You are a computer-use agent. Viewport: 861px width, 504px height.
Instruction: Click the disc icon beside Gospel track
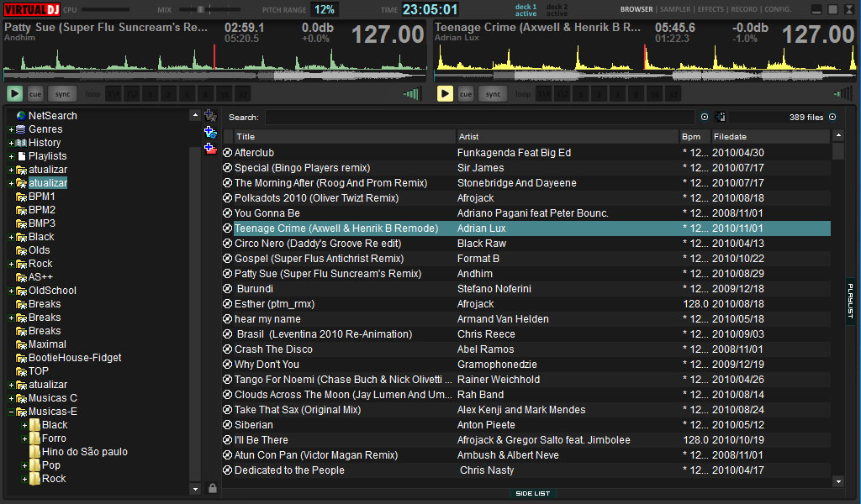227,259
